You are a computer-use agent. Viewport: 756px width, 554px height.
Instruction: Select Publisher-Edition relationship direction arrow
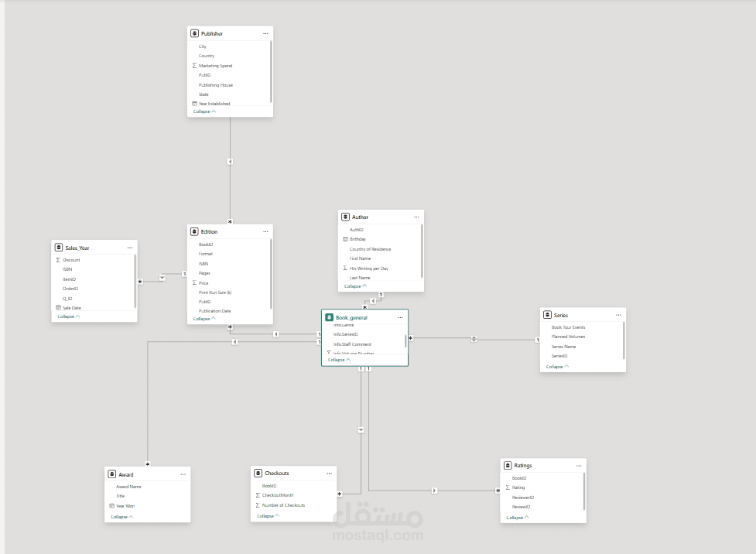(x=230, y=162)
